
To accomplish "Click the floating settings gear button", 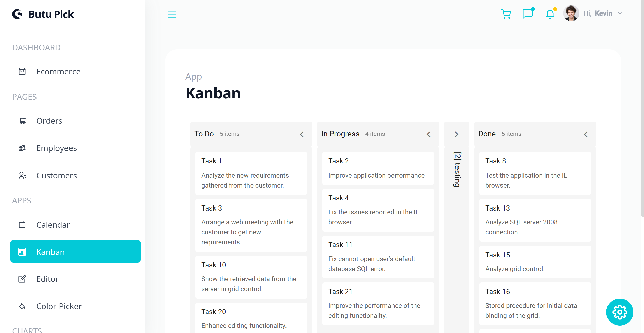I will pyautogui.click(x=619, y=312).
